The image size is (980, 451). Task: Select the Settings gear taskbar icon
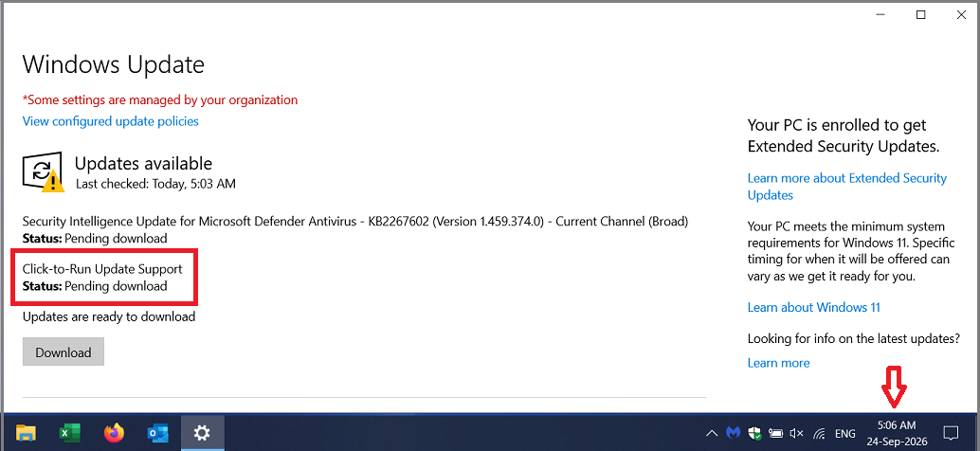click(202, 432)
